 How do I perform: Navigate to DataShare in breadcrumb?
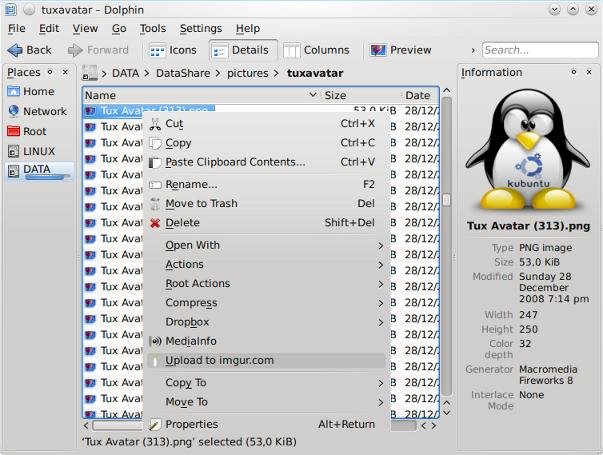tap(183, 73)
